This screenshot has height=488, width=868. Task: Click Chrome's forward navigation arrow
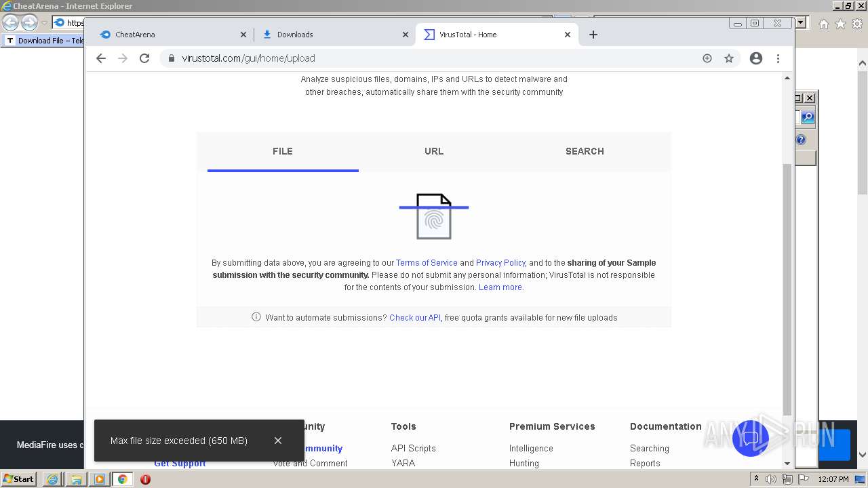(123, 58)
